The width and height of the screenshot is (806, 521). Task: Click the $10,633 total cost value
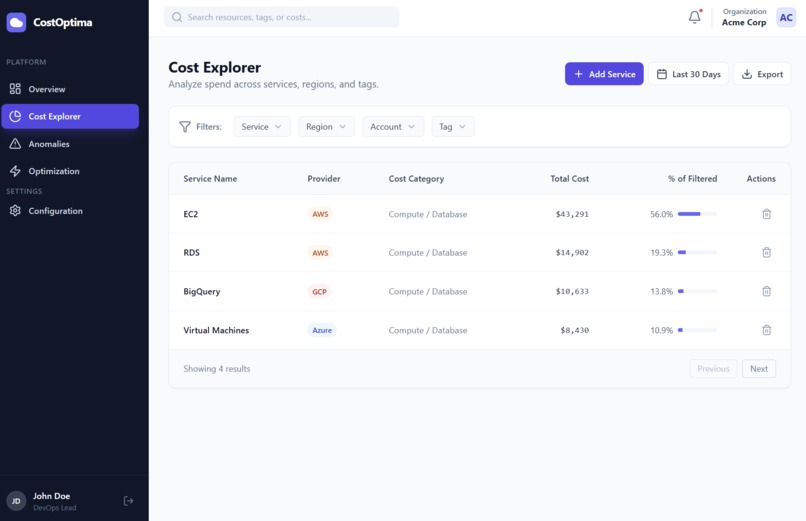click(x=572, y=291)
